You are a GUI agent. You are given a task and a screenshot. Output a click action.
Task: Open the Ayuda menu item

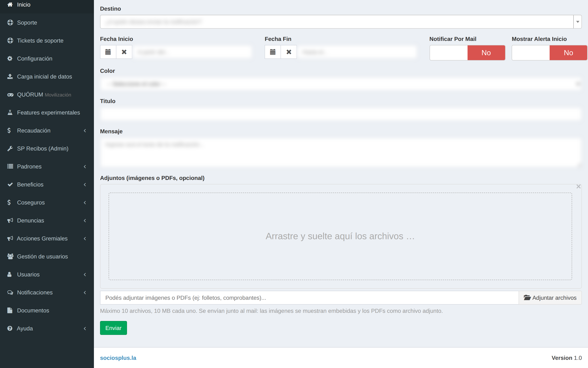(x=47, y=328)
